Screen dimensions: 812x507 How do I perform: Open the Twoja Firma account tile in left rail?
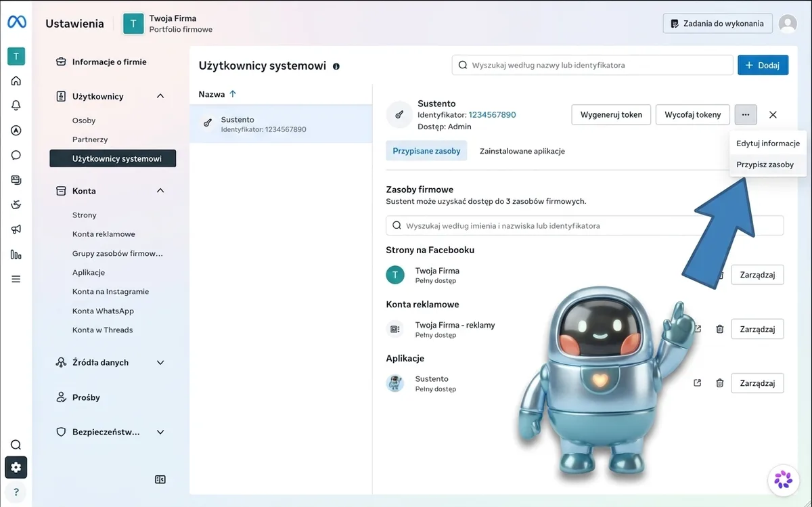point(16,56)
